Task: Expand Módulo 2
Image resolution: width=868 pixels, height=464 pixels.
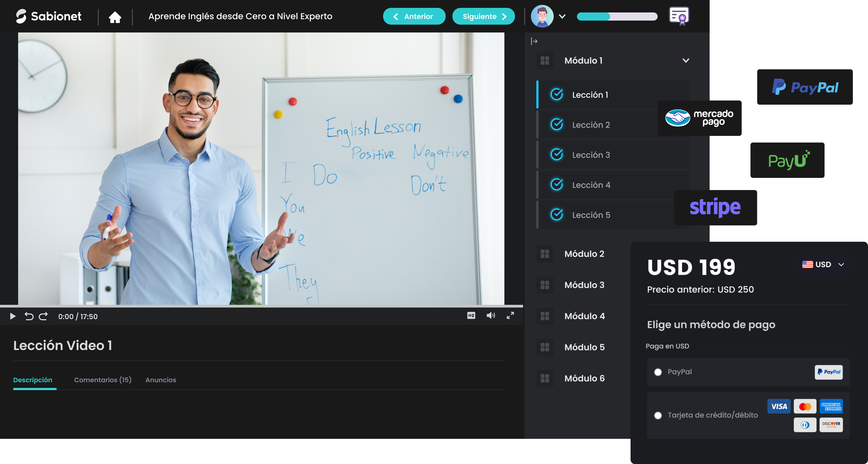Action: point(584,254)
